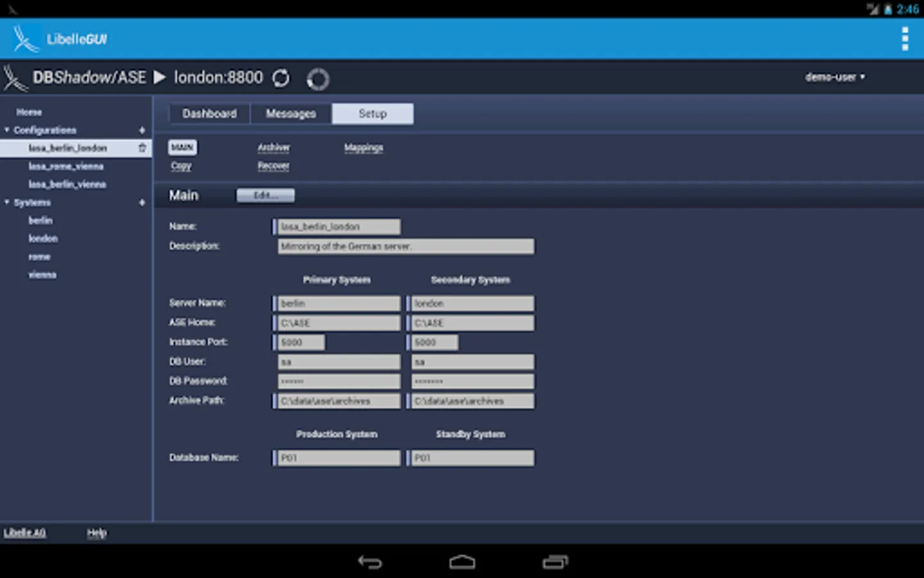The height and width of the screenshot is (578, 924).
Task: Collapse the Configurations tree section
Action: tap(7, 130)
